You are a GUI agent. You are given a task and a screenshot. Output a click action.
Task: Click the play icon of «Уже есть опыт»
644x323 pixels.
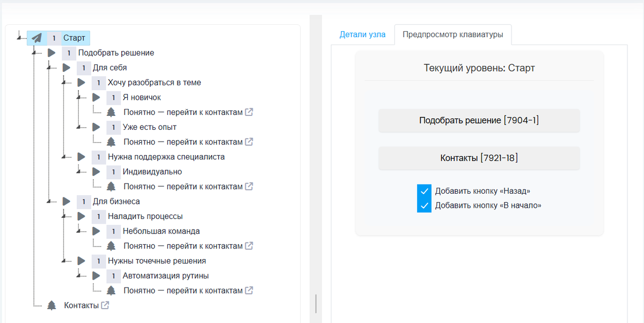[x=96, y=127]
